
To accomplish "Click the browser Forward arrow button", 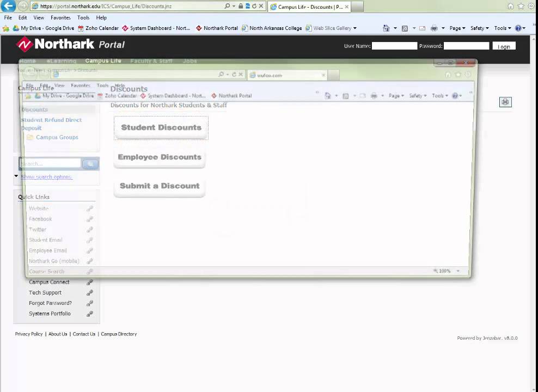I will coord(23,6).
